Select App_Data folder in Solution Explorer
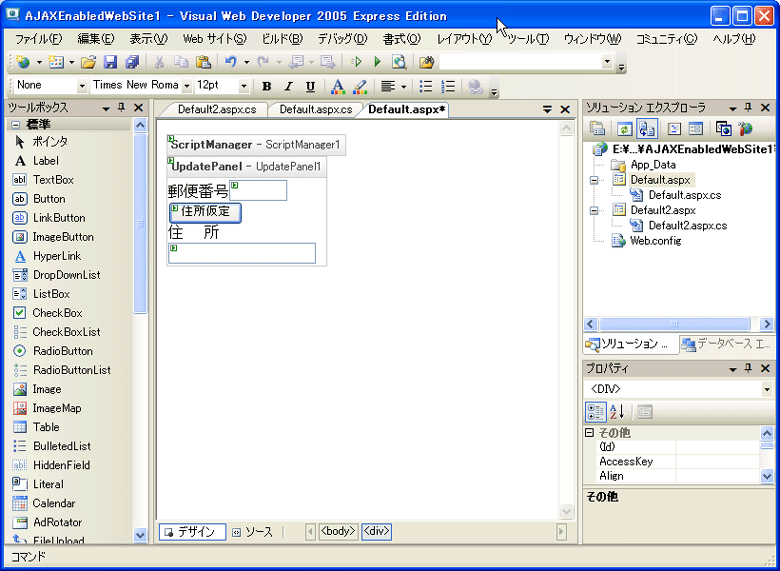Screen dimensions: 780x571 pos(653,165)
